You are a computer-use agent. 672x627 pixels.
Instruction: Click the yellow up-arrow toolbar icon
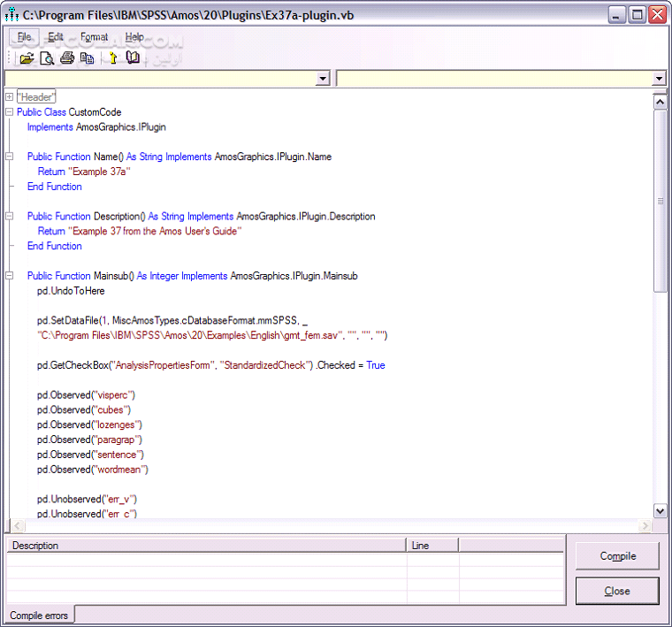[x=112, y=58]
